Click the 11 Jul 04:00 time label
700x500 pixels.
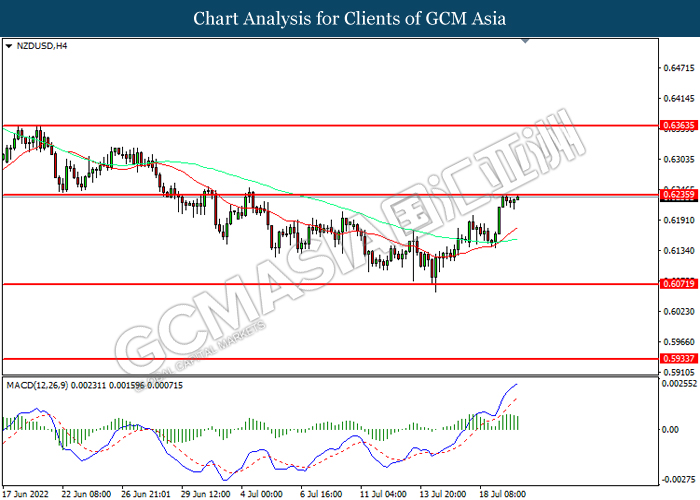[x=385, y=494]
